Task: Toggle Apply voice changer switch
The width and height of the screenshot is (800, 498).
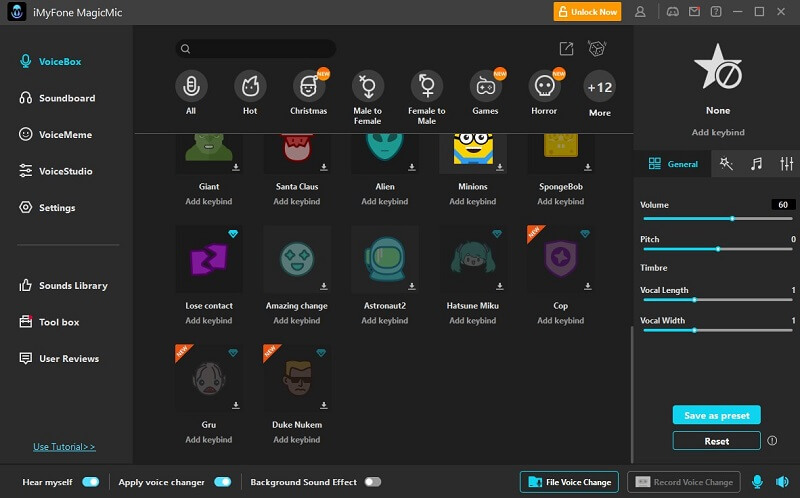Action: point(222,482)
